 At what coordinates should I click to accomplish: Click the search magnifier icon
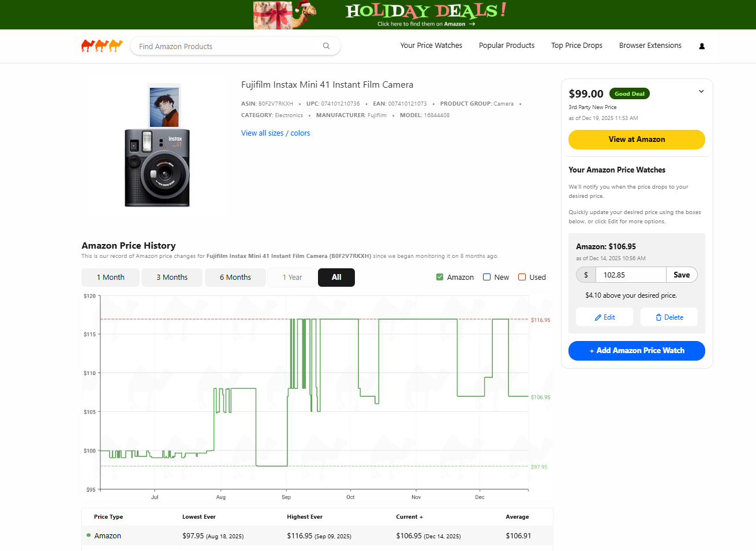click(326, 46)
